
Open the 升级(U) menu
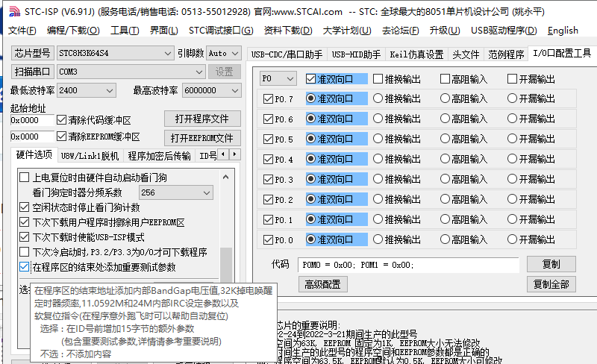445,31
